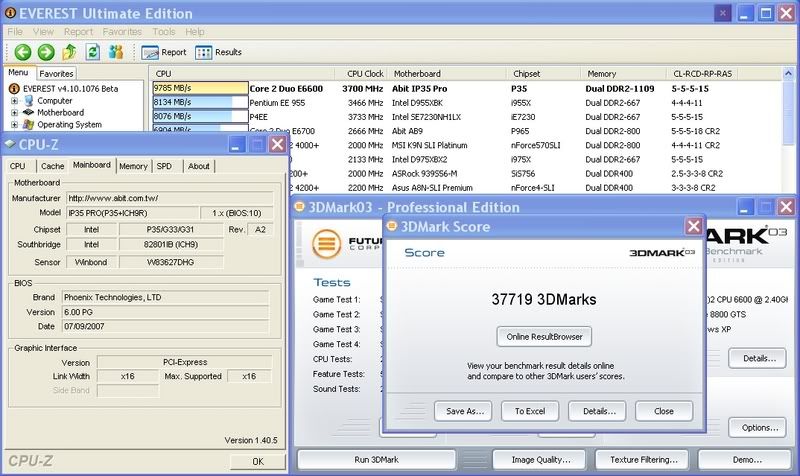This screenshot has height=476, width=800.
Task: Open the Results toolbar button in EVEREST
Action: 218,52
